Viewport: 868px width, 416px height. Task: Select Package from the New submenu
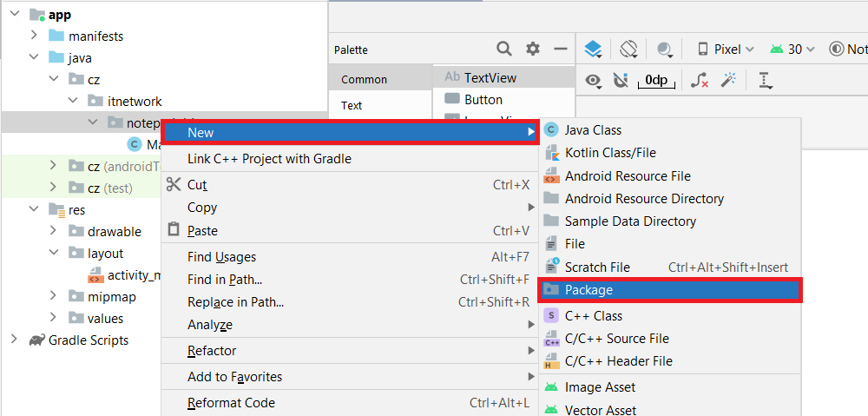[x=589, y=290]
